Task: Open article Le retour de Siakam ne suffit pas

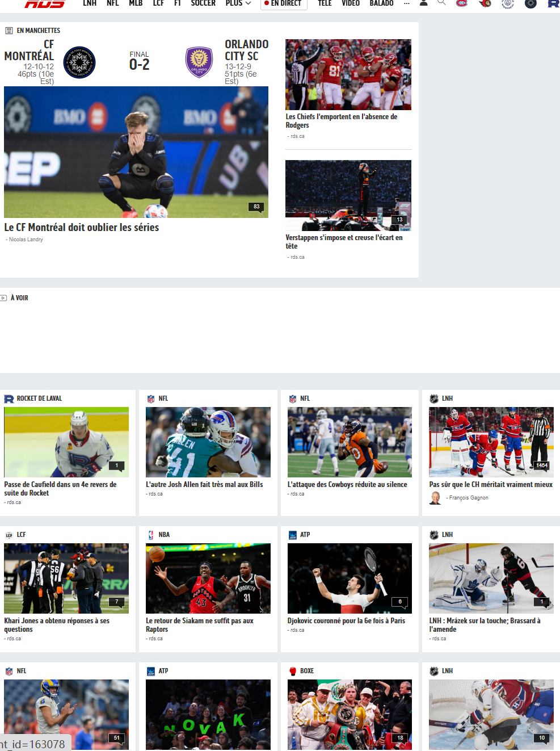Action: pos(200,625)
